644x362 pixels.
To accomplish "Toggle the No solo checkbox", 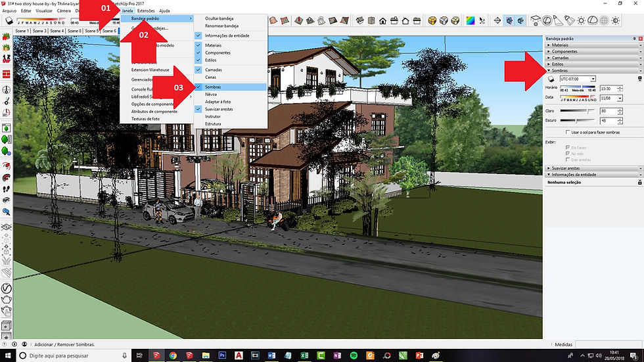I will click(568, 154).
